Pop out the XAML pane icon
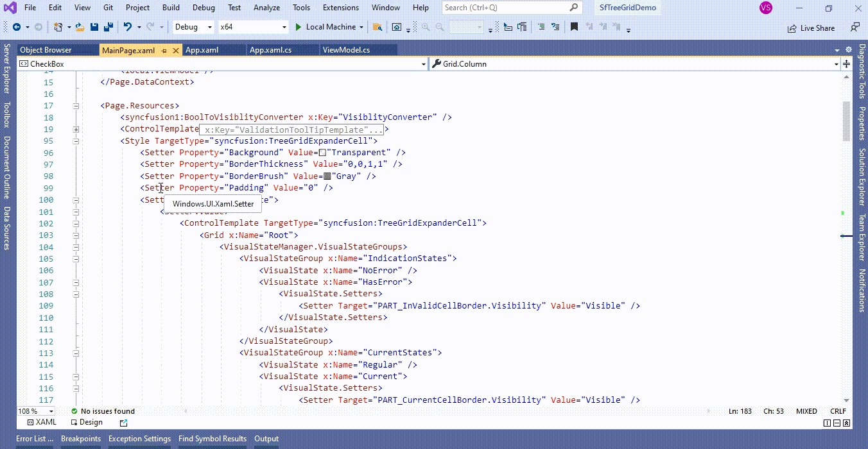Viewport: 868px width, 449px height. coord(123,423)
